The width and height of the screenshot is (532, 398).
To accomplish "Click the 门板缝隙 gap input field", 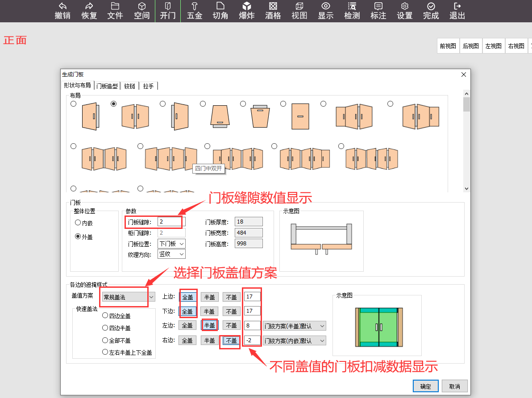I will click(171, 222).
